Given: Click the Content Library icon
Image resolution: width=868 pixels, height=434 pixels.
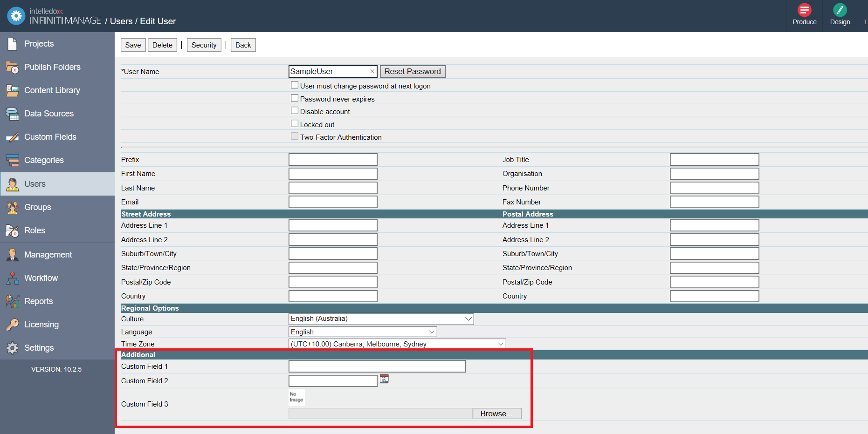Looking at the screenshot, I should point(13,90).
